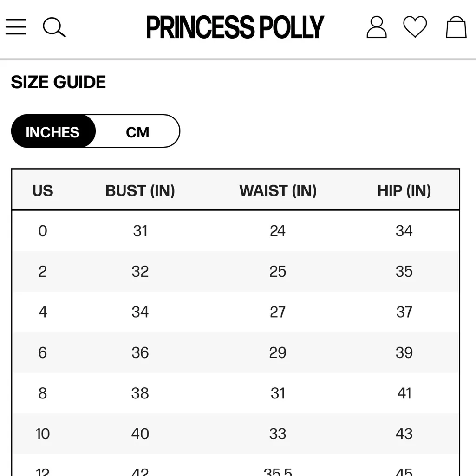The height and width of the screenshot is (476, 476).
Task: Select INCHES unit option
Action: (x=53, y=132)
